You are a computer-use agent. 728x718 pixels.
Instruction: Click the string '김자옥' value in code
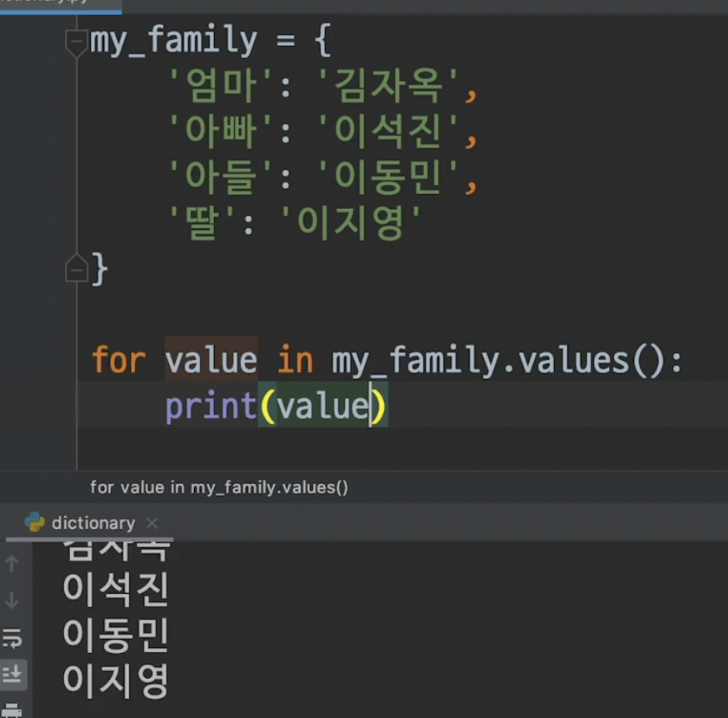tap(387, 85)
